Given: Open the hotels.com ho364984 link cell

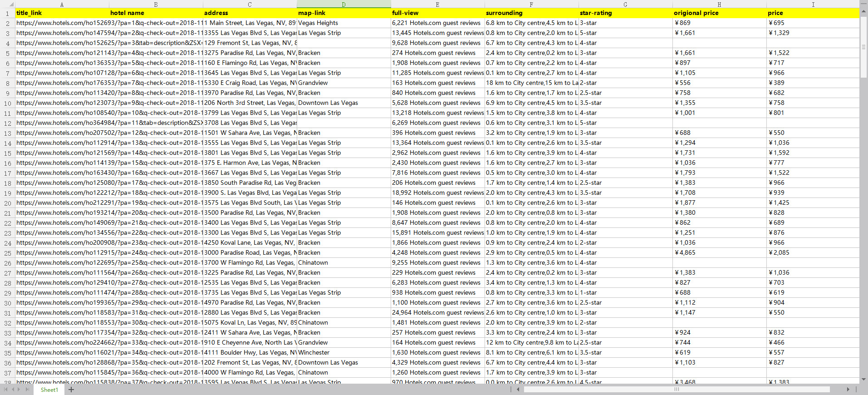Looking at the screenshot, I should (x=62, y=123).
